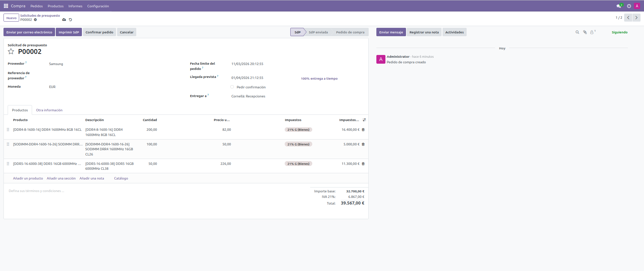Image resolution: width=644 pixels, height=271 pixels.
Task: Click the save-to-cloud icon beside P00002
Action: pyautogui.click(x=64, y=20)
